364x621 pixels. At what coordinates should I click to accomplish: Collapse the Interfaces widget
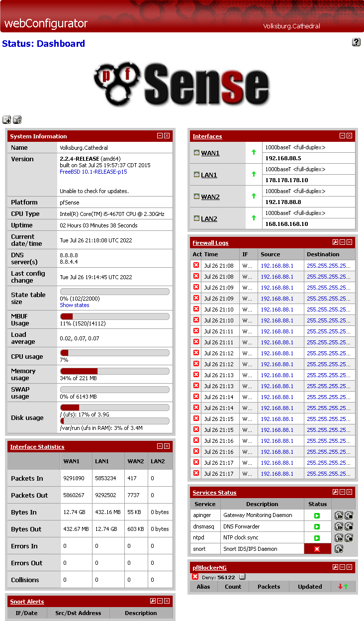tap(342, 135)
